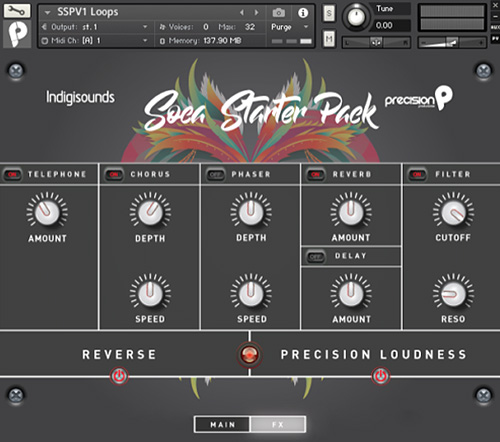Toggle the Reverse power button
Image resolution: width=500 pixels, height=442 pixels.
click(x=119, y=376)
